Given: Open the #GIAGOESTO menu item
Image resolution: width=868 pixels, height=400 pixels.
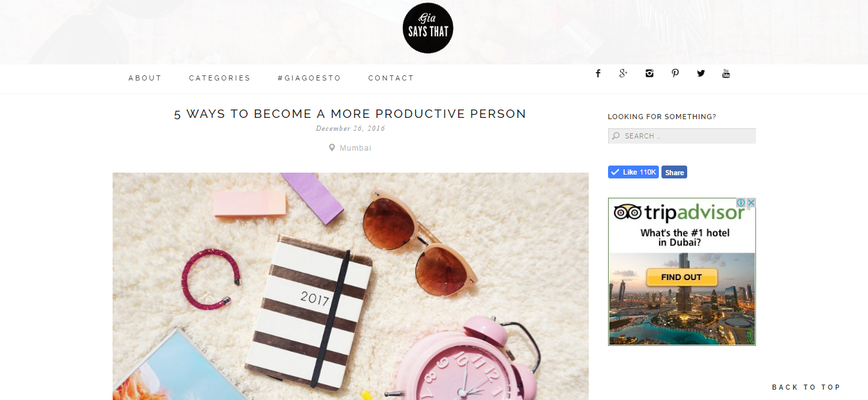Looking at the screenshot, I should click(x=309, y=78).
